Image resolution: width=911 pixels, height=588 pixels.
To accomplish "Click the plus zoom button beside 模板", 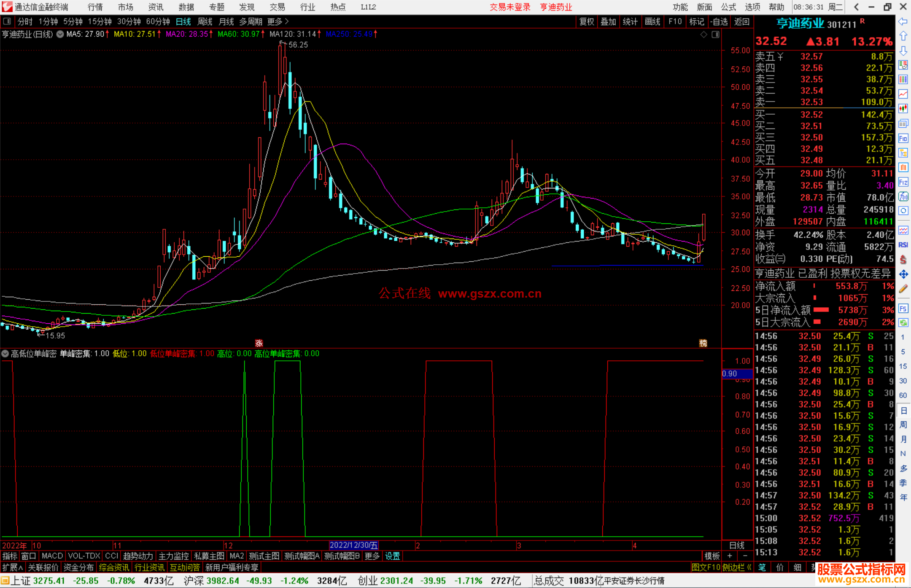I will 730,556.
